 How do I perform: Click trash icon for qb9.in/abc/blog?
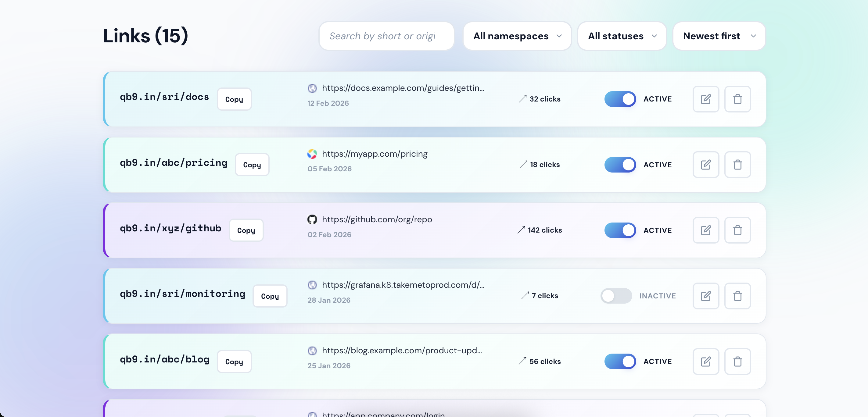click(737, 362)
